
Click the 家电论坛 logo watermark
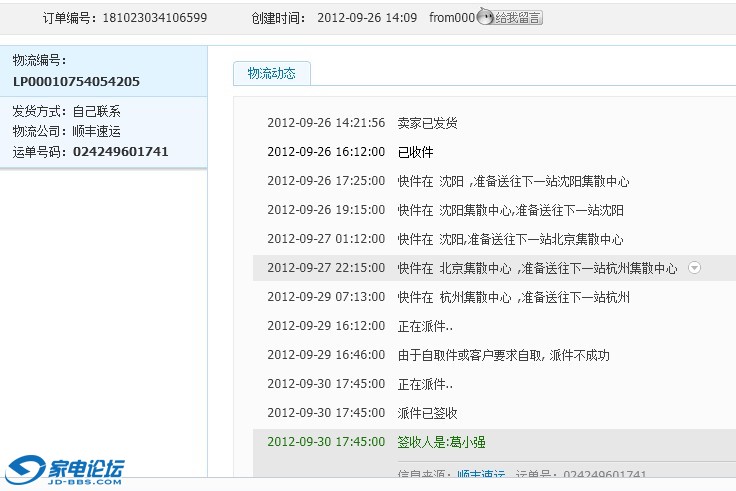point(66,470)
